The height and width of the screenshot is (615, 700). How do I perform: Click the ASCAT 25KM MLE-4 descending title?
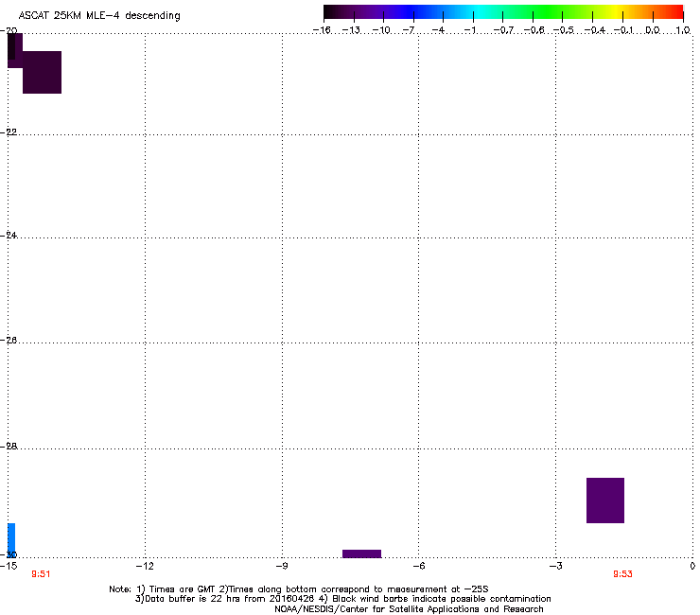(99, 16)
